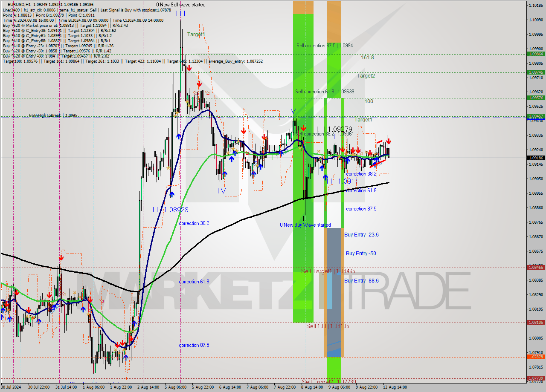Click the '0 New Sell wave started' label

point(180,5)
